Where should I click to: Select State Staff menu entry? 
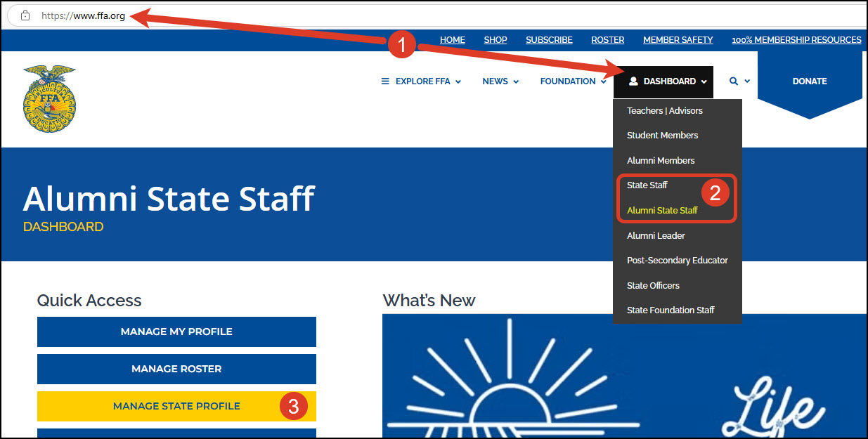pyautogui.click(x=647, y=185)
